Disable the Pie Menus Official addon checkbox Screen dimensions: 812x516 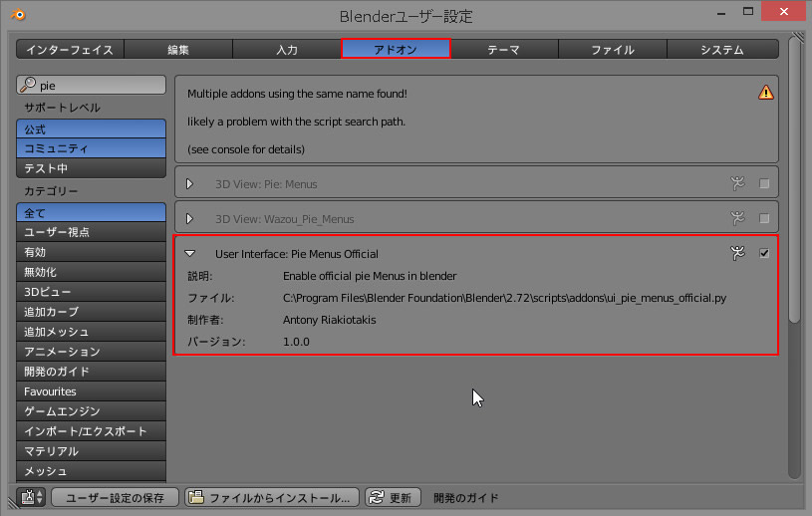point(764,253)
